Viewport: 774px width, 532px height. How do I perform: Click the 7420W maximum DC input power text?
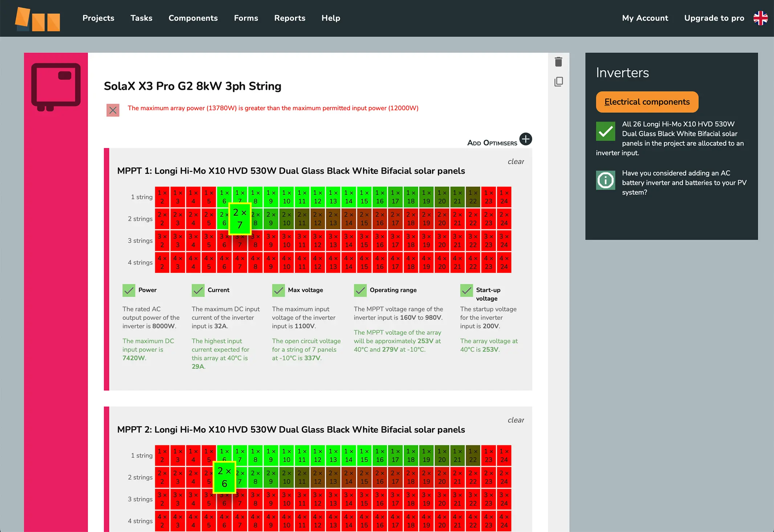[148, 349]
